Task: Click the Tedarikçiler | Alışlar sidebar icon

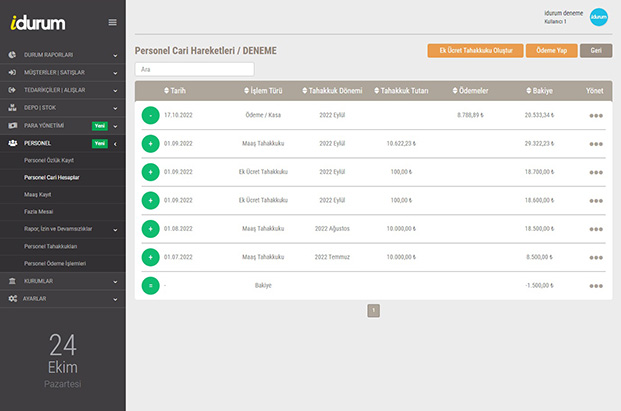Action: pos(12,90)
